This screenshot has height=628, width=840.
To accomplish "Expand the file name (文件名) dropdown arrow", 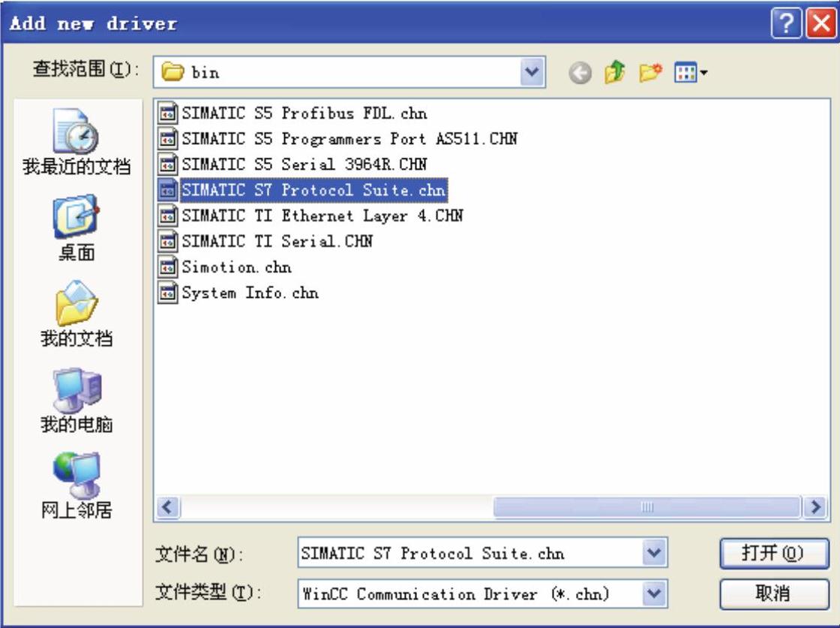I will (x=654, y=552).
